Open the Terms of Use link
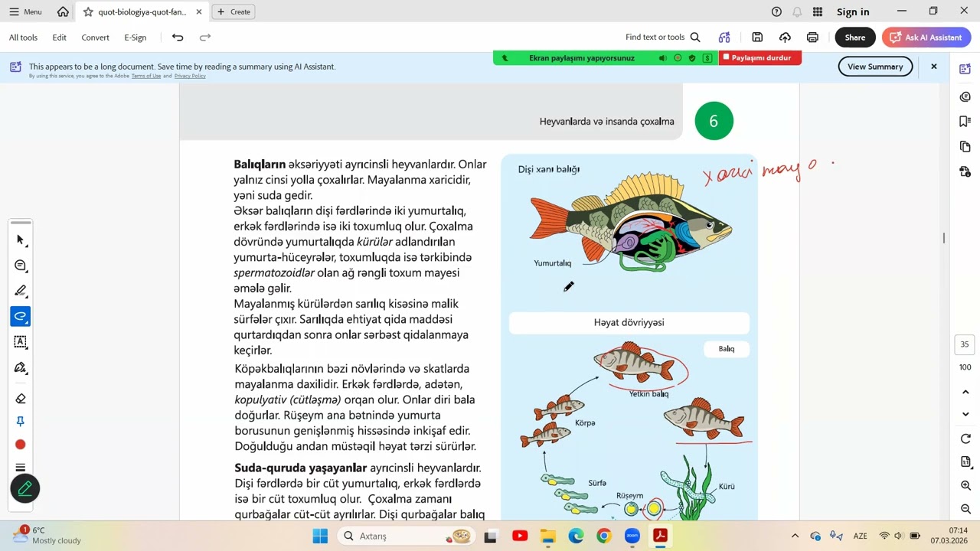The image size is (980, 551). [146, 76]
